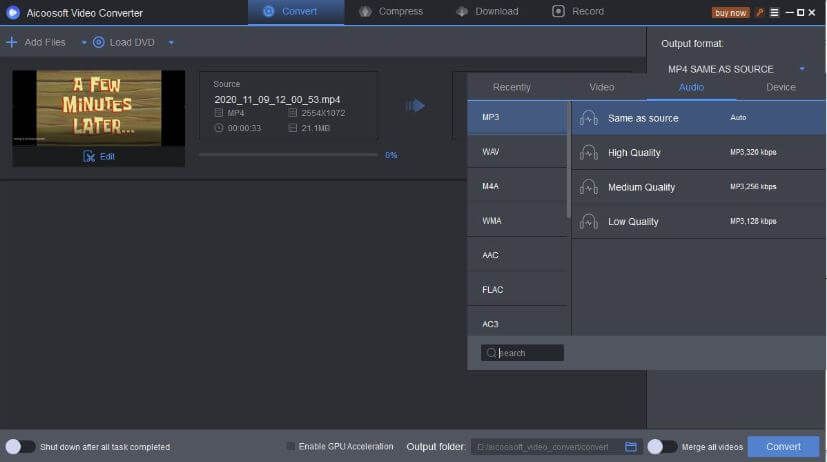Choose Medium Quality MP3 preset
The width and height of the screenshot is (827, 462).
coord(699,187)
